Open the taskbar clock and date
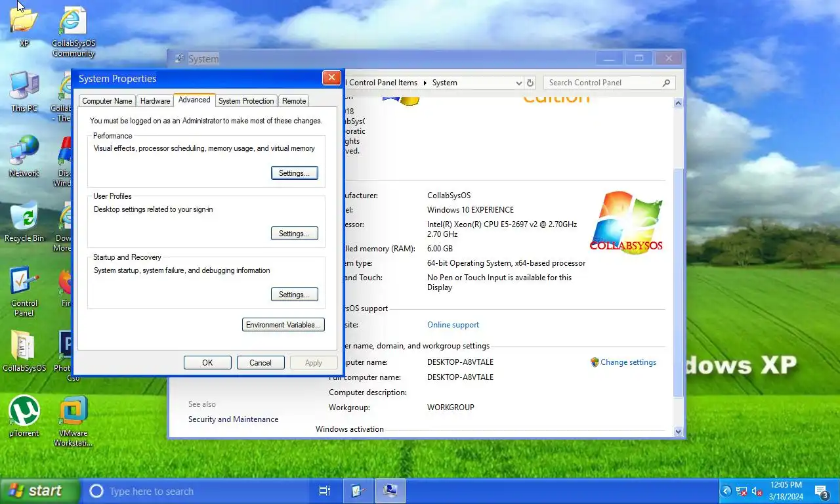Viewport: 840px width, 504px height. click(x=786, y=491)
